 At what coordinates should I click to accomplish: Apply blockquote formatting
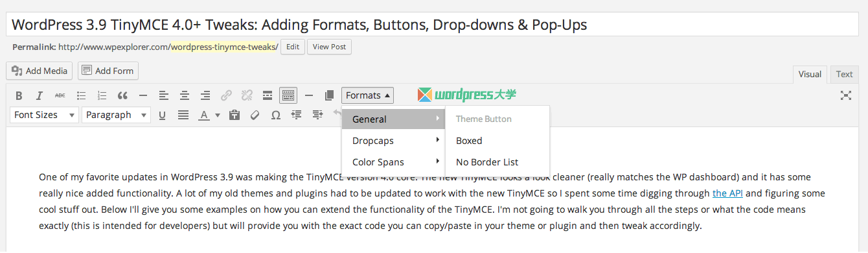122,96
